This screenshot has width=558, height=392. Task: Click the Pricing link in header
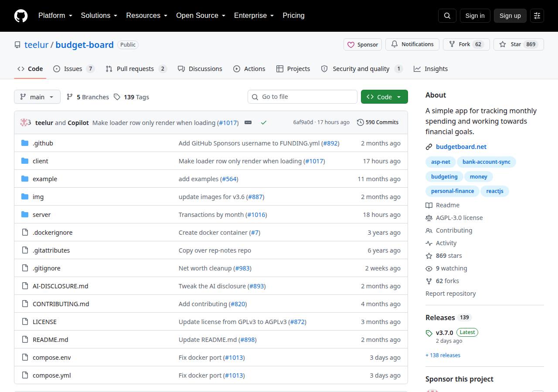tap(294, 16)
